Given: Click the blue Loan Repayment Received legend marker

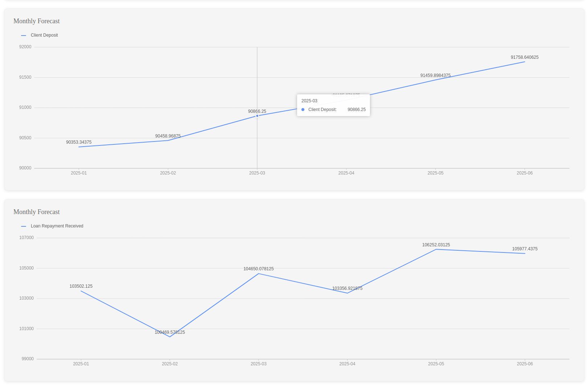Looking at the screenshot, I should point(24,226).
